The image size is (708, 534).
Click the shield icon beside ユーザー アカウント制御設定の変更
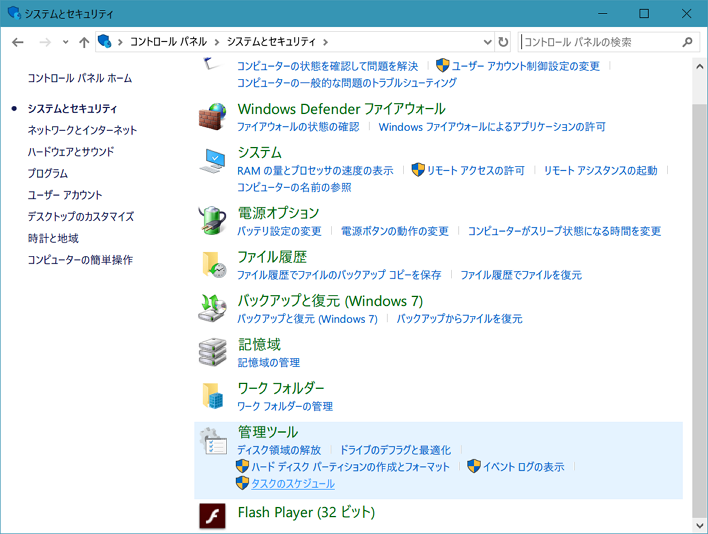442,65
